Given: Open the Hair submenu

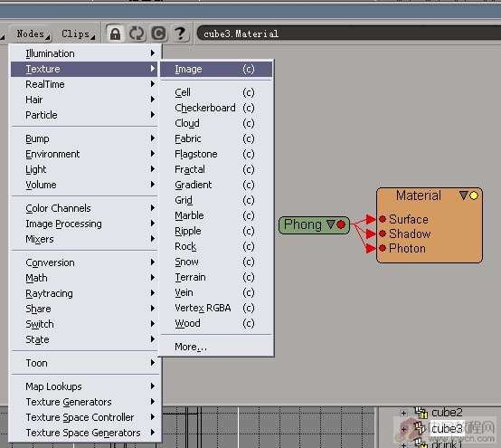Looking at the screenshot, I should click(85, 100).
